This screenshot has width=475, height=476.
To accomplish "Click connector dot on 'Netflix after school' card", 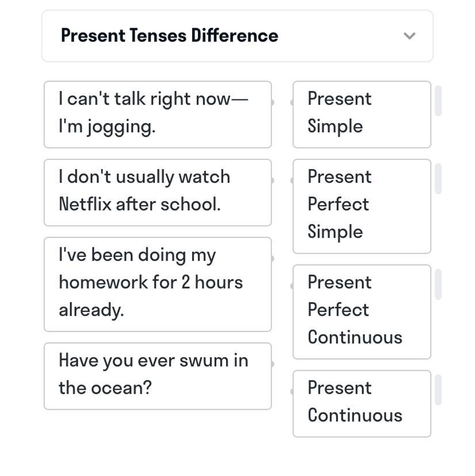I will [x=272, y=180].
